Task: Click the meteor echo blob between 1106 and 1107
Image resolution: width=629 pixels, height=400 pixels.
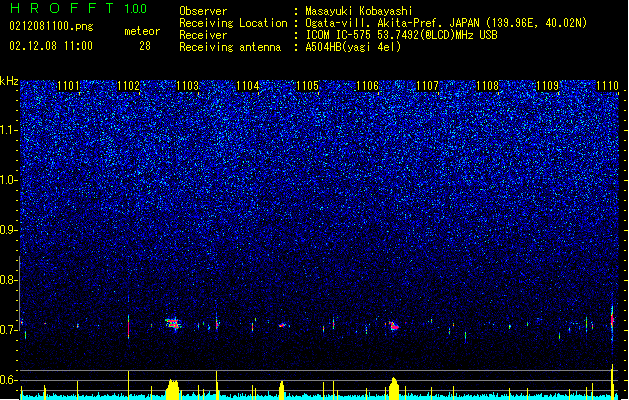Action: (x=394, y=326)
